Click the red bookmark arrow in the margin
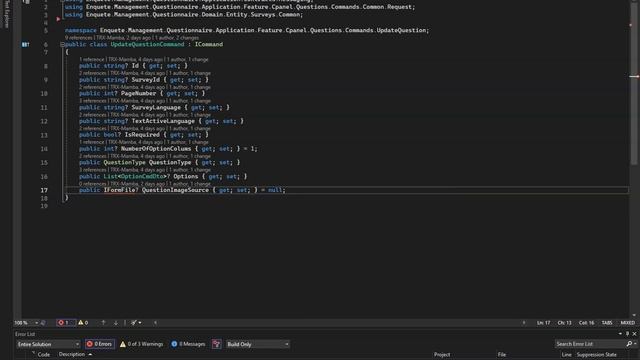Image resolution: width=640 pixels, height=360 pixels. tap(58, 19)
